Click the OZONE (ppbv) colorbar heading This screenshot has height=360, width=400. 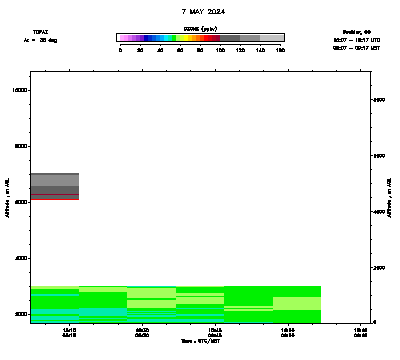tap(200, 29)
